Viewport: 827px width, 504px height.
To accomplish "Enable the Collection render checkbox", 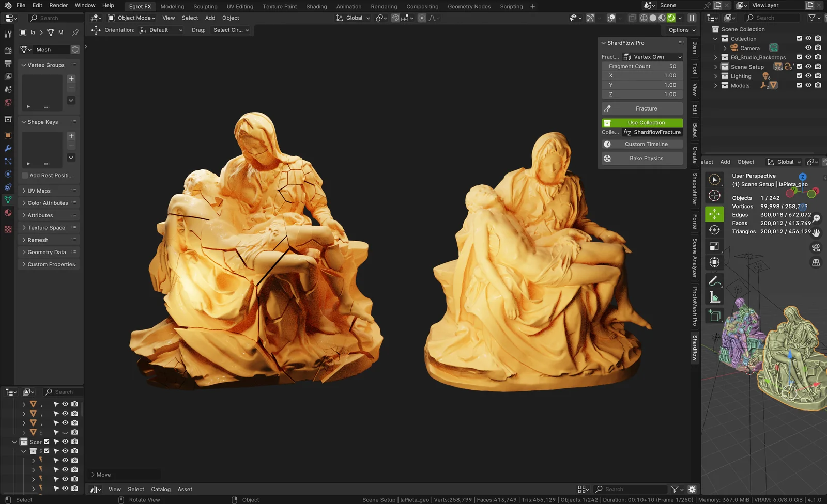I will tap(799, 38).
